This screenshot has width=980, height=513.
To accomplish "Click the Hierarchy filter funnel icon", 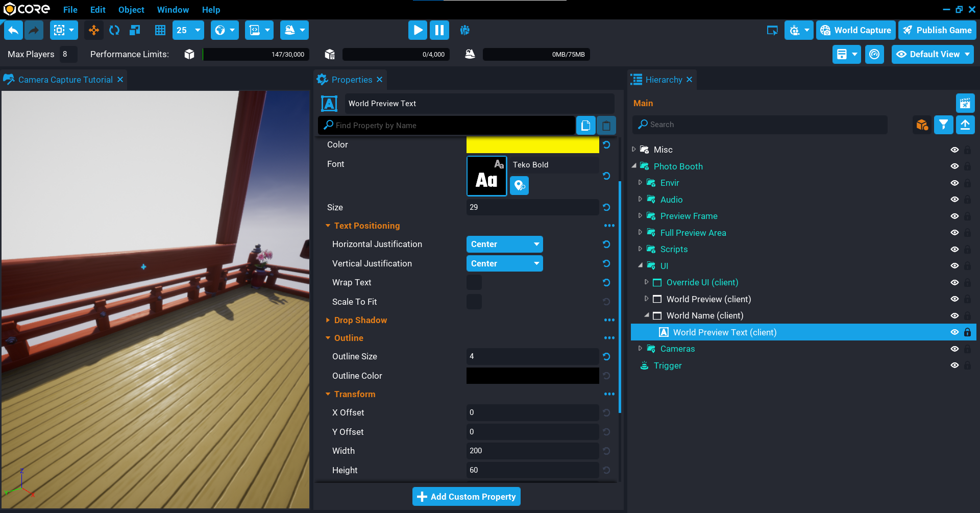I will point(943,125).
